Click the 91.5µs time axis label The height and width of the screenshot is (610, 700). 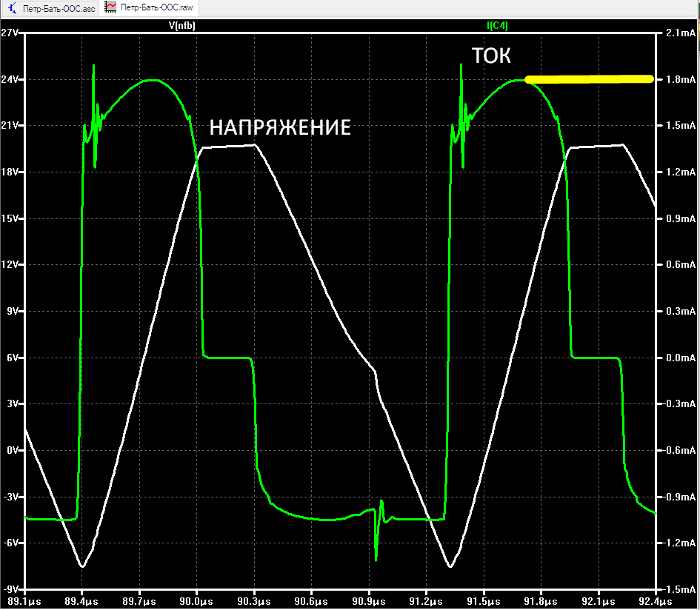click(484, 602)
